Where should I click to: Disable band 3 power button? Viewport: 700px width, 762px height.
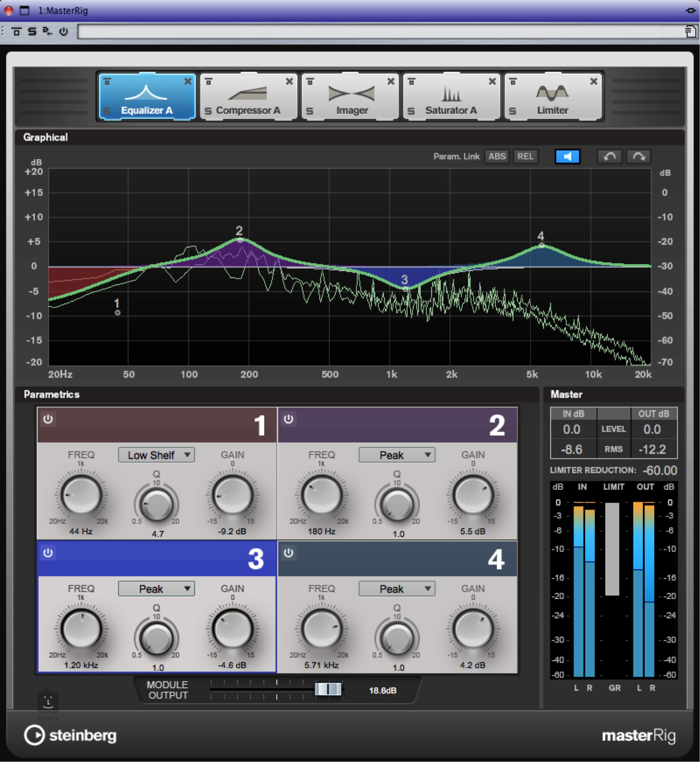point(48,553)
